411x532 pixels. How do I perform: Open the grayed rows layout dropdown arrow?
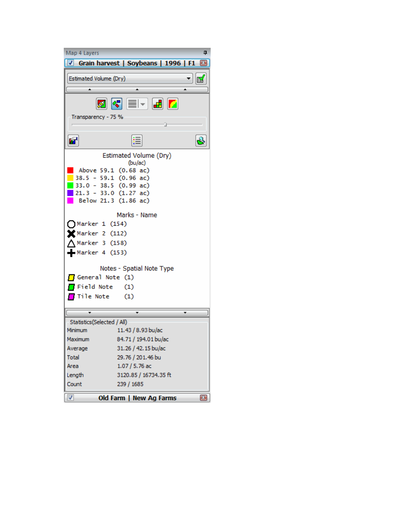click(143, 104)
